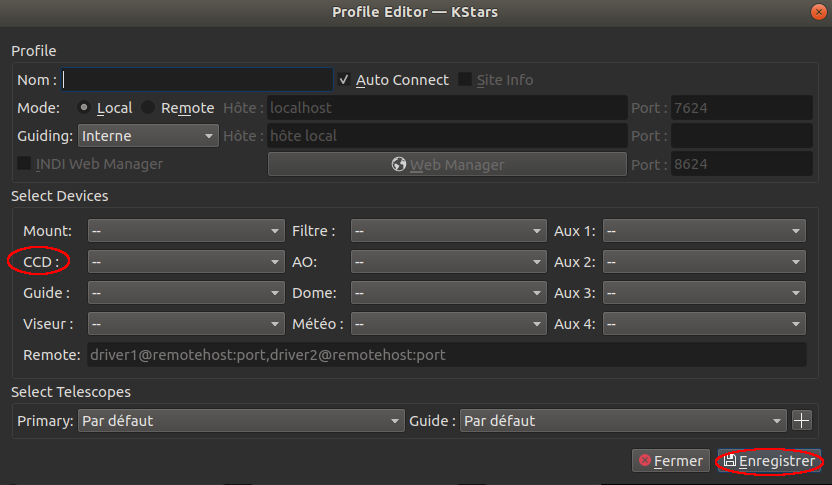Open the Aux 1 device dropdown
This screenshot has width=832, height=485.
coord(704,231)
